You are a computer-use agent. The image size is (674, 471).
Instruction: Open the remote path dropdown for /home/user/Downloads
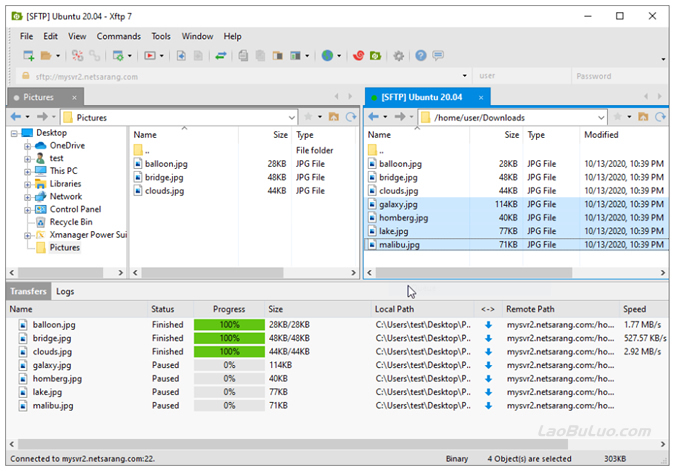pos(600,117)
